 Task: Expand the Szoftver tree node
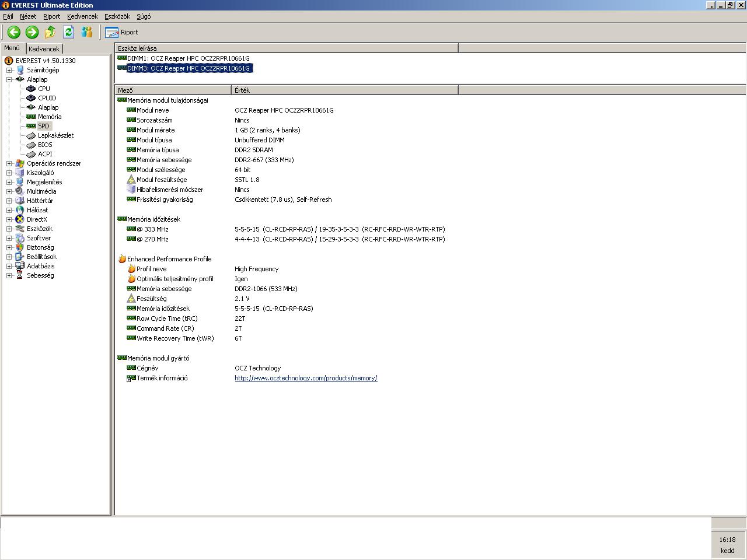(x=9, y=238)
